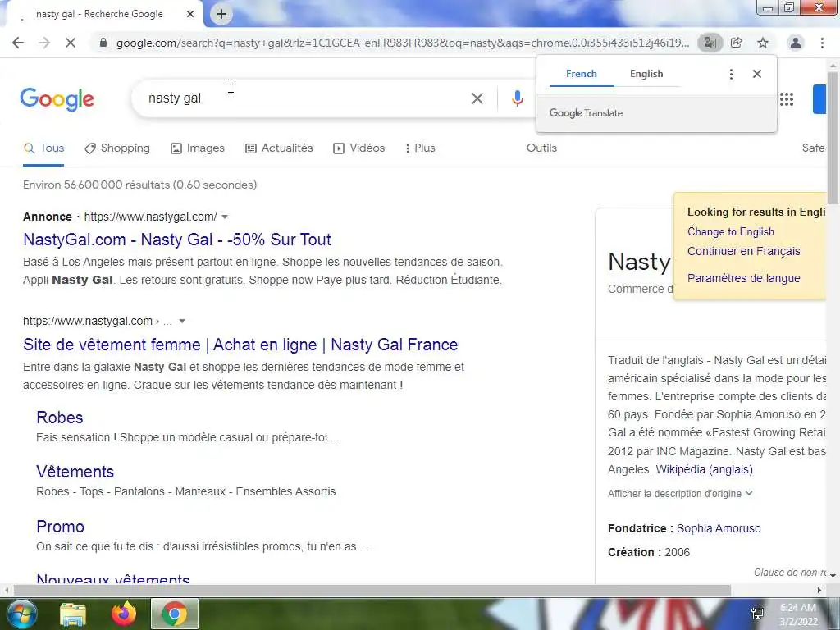The height and width of the screenshot is (630, 840).
Task: Open the Google apps grid
Action: click(x=787, y=99)
